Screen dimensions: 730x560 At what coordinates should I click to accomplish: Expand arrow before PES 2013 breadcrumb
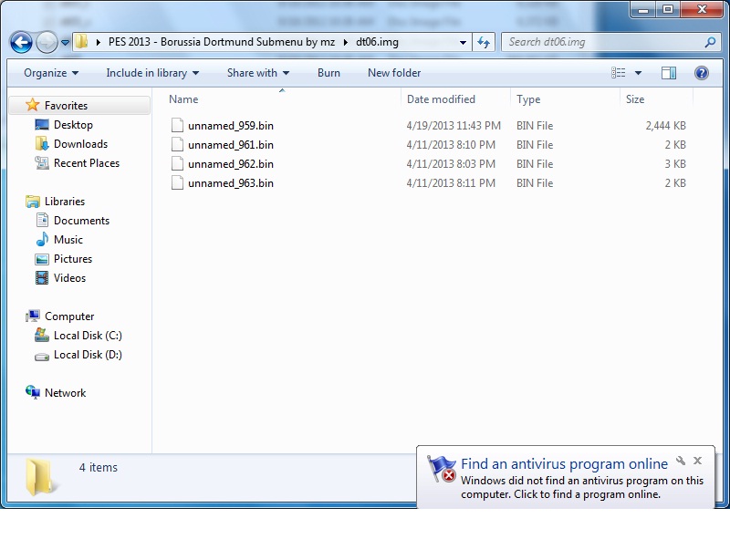click(99, 42)
